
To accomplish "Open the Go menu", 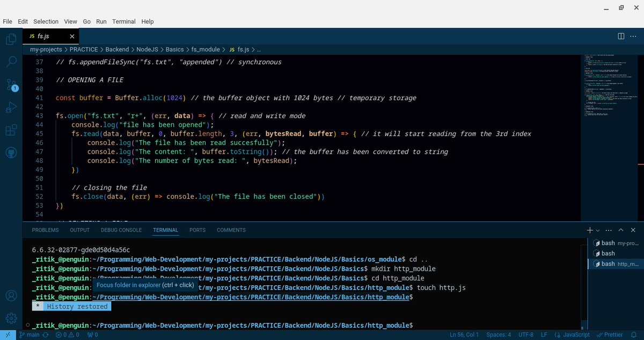I will tap(87, 21).
